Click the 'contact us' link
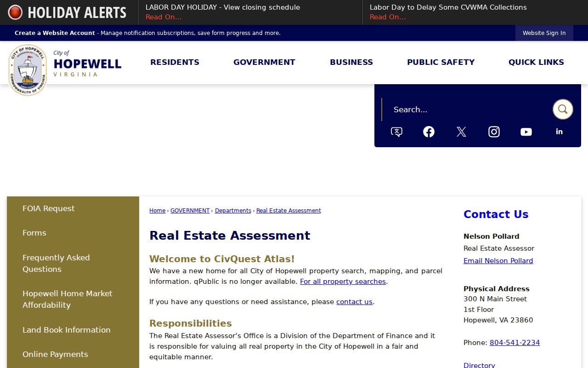 (354, 302)
